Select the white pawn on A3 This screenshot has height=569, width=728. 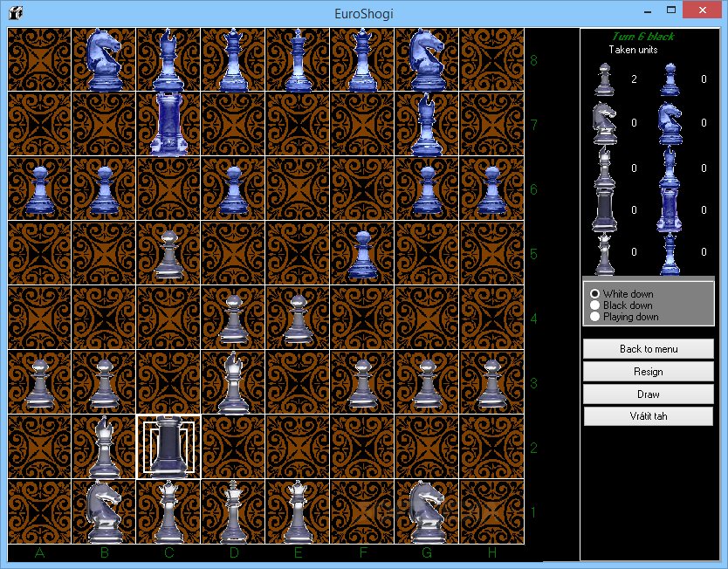pyautogui.click(x=39, y=383)
